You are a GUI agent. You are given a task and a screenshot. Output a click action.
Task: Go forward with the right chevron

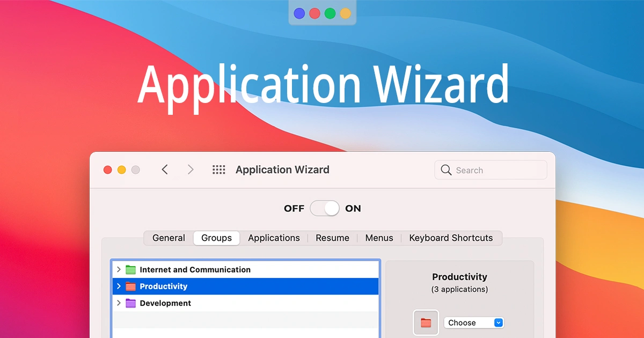(191, 170)
